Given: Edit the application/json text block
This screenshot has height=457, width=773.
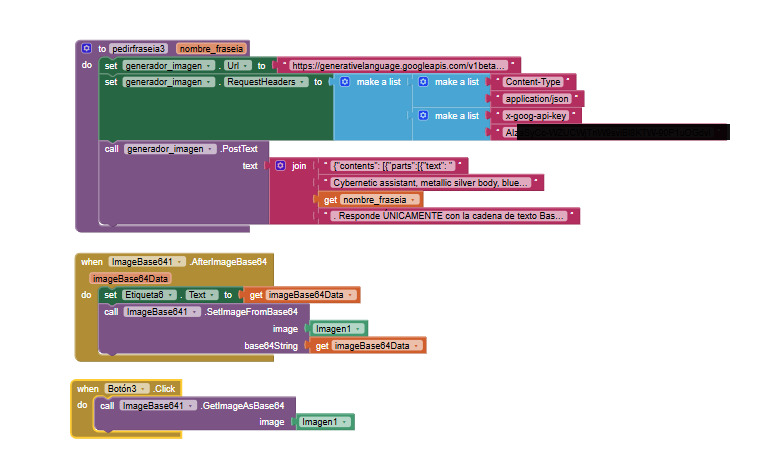Looking at the screenshot, I should (x=537, y=99).
